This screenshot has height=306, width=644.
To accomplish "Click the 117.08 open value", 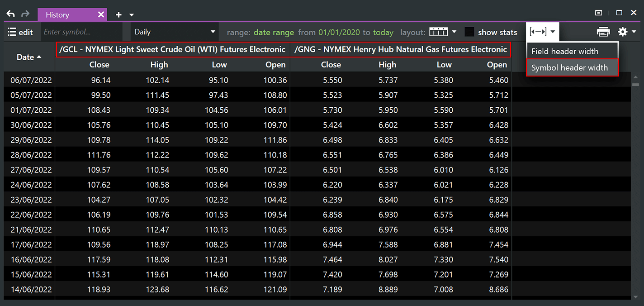I will (x=275, y=244).
